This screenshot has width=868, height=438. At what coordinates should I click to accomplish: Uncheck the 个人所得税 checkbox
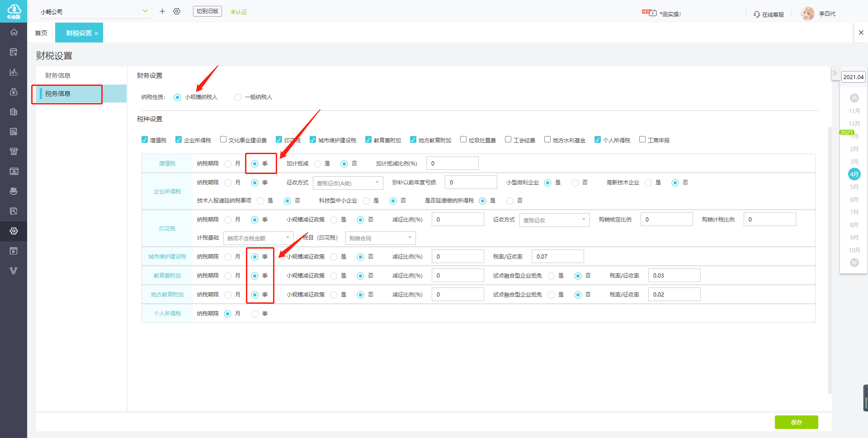(x=598, y=140)
